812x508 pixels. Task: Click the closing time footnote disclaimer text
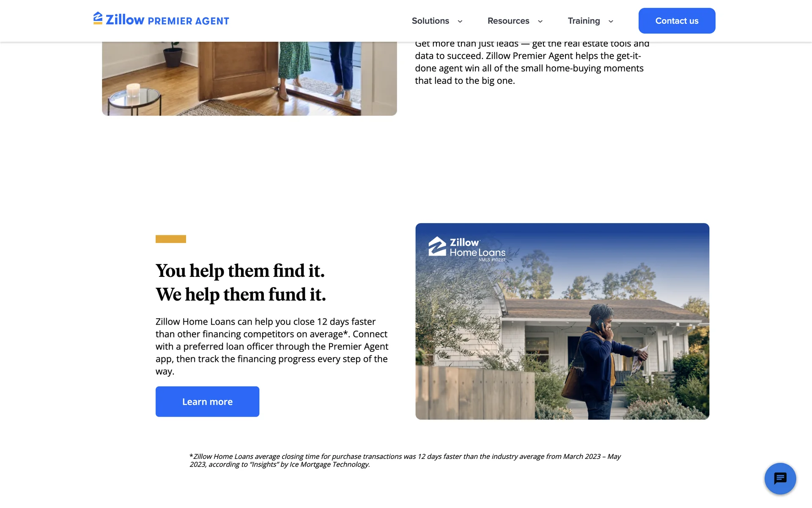pyautogui.click(x=405, y=460)
